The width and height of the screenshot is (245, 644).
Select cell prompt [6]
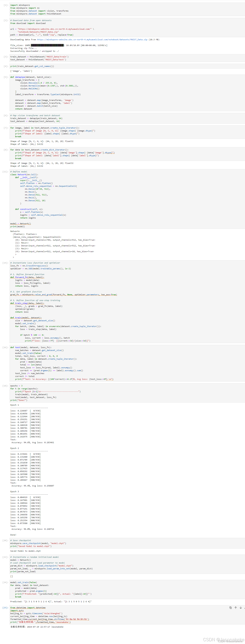(6, 115)
